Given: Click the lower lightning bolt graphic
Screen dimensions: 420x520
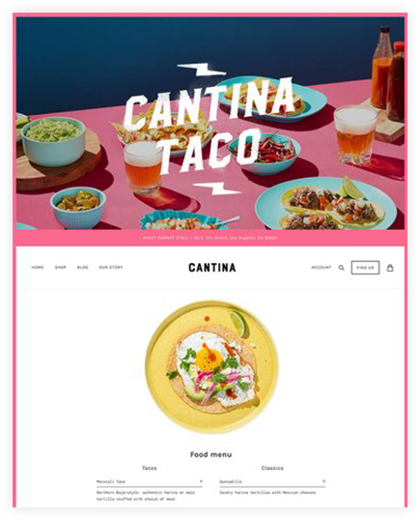Looking at the screenshot, I should [x=216, y=188].
